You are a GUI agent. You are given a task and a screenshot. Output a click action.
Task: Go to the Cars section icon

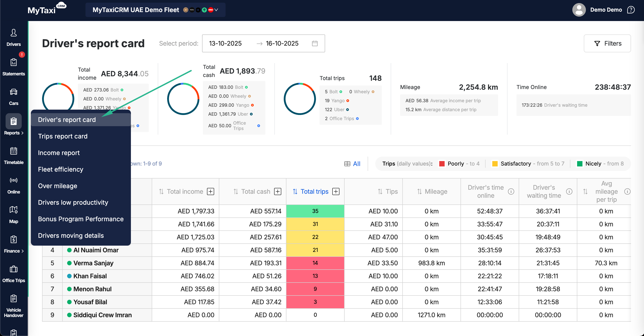coord(13,92)
